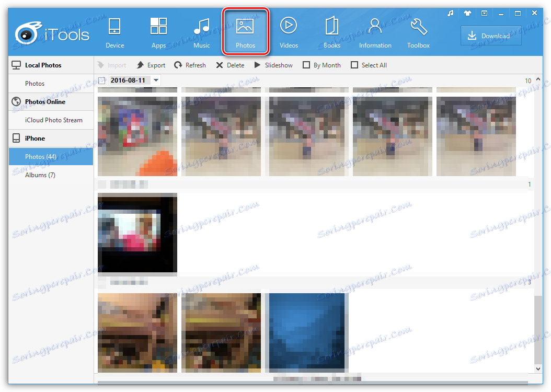Open the Books section
The width and height of the screenshot is (551, 392).
[x=332, y=33]
